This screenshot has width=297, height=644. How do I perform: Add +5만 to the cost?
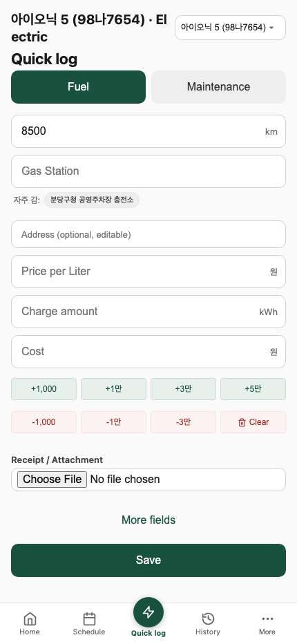coord(253,389)
